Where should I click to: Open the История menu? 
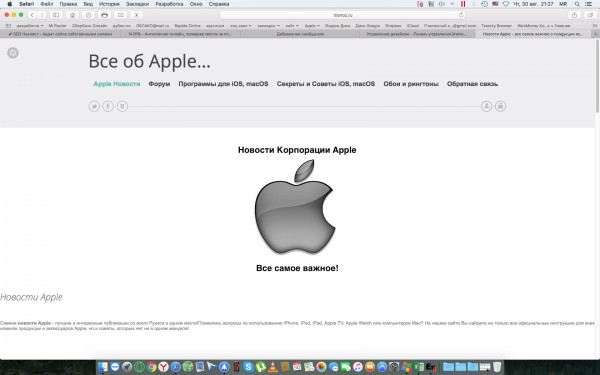(x=109, y=4)
